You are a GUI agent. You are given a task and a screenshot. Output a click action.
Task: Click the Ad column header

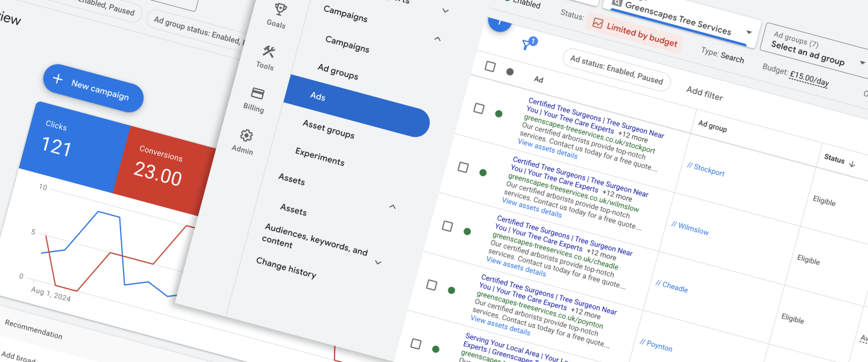[x=539, y=80]
